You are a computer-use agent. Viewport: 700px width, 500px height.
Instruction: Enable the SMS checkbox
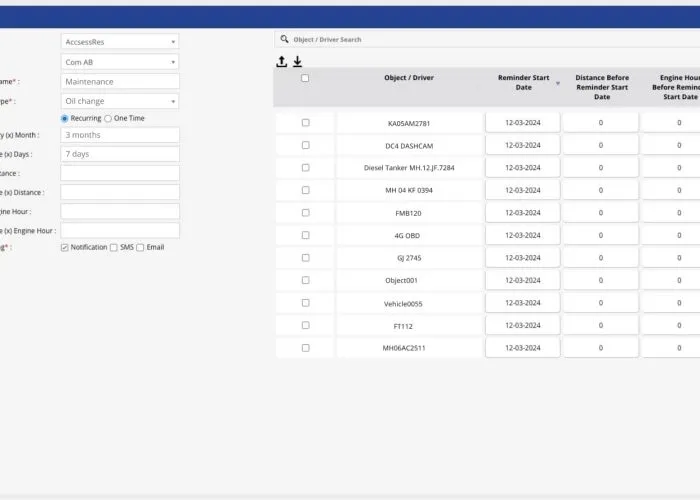click(x=114, y=247)
